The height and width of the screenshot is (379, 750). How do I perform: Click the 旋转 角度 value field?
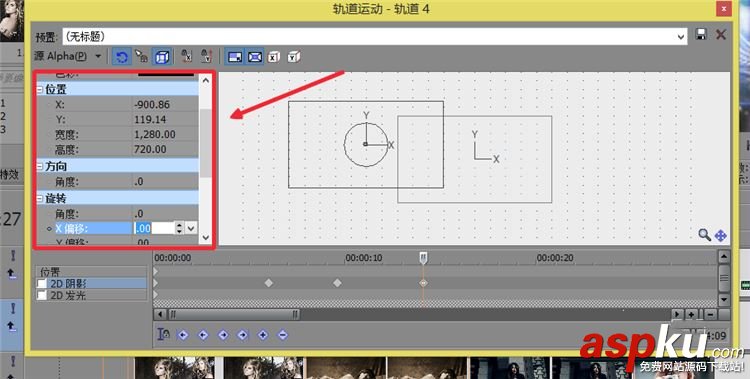[x=165, y=213]
